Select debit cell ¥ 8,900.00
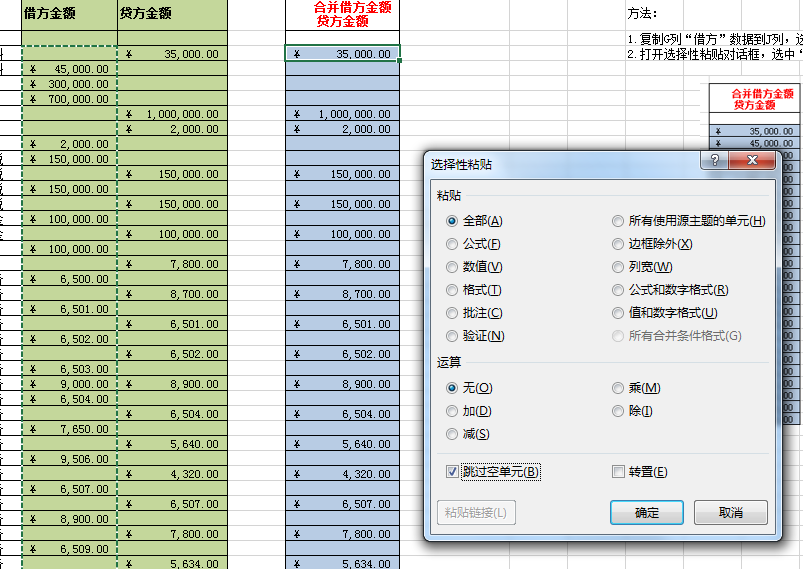The image size is (803, 569). [70, 519]
